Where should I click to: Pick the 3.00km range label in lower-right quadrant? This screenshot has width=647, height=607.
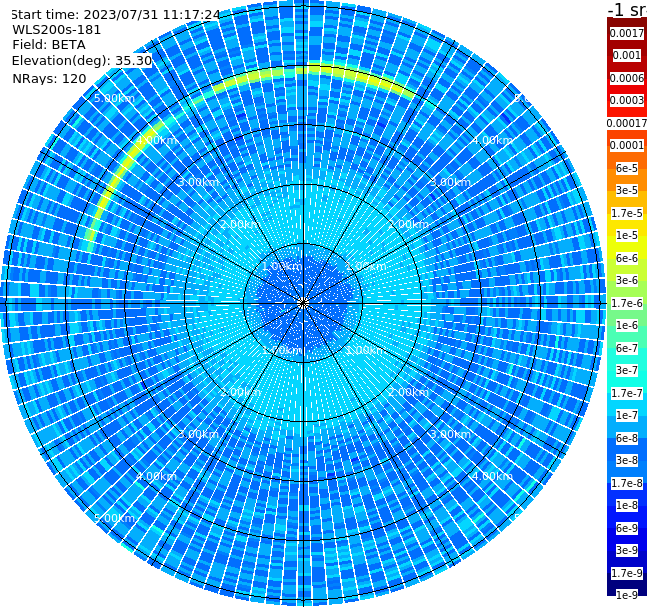pos(450,434)
